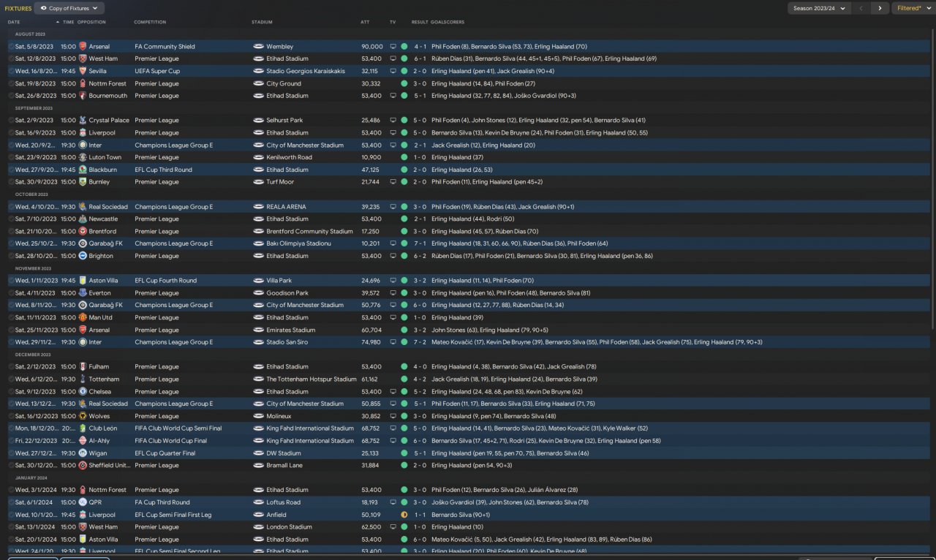Click the stadium icon next to Anfield
The height and width of the screenshot is (560, 936).
[x=258, y=515]
